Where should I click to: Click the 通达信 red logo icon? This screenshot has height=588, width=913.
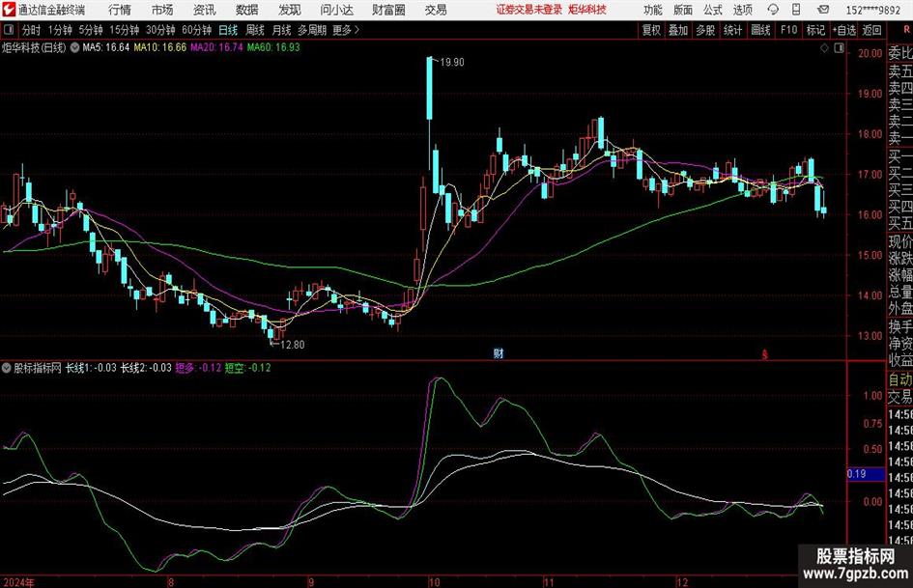coord(10,10)
